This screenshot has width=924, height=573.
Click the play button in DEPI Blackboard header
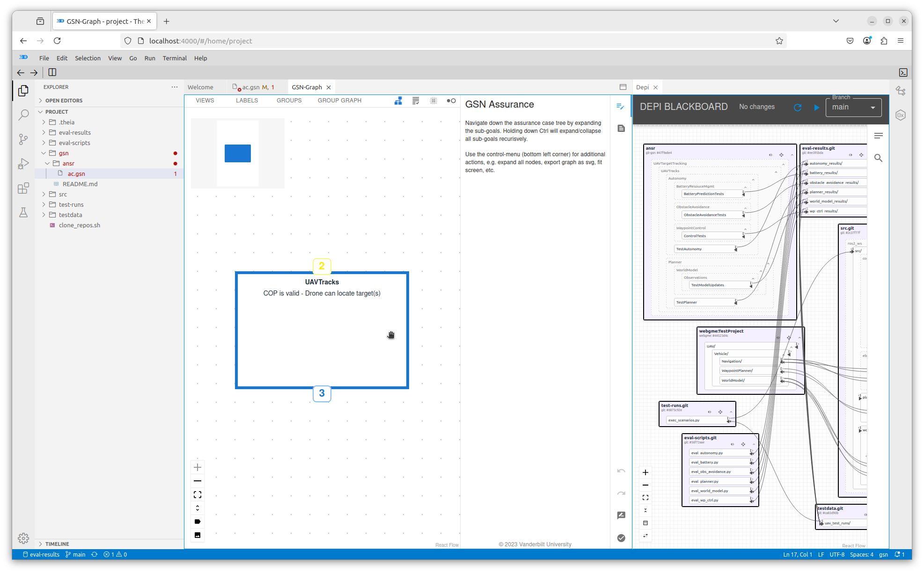[817, 108]
